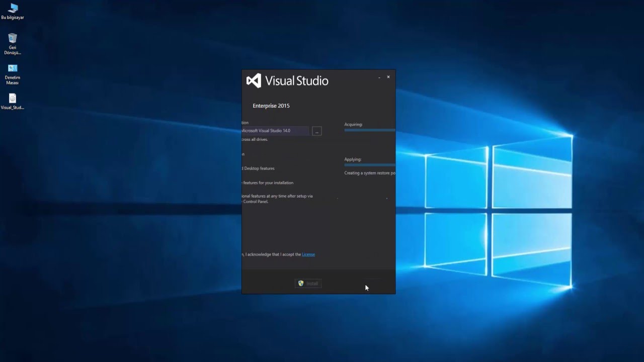This screenshot has height=362, width=644.
Task: Click the 'Control Panel.' text line
Action: pyautogui.click(x=255, y=202)
